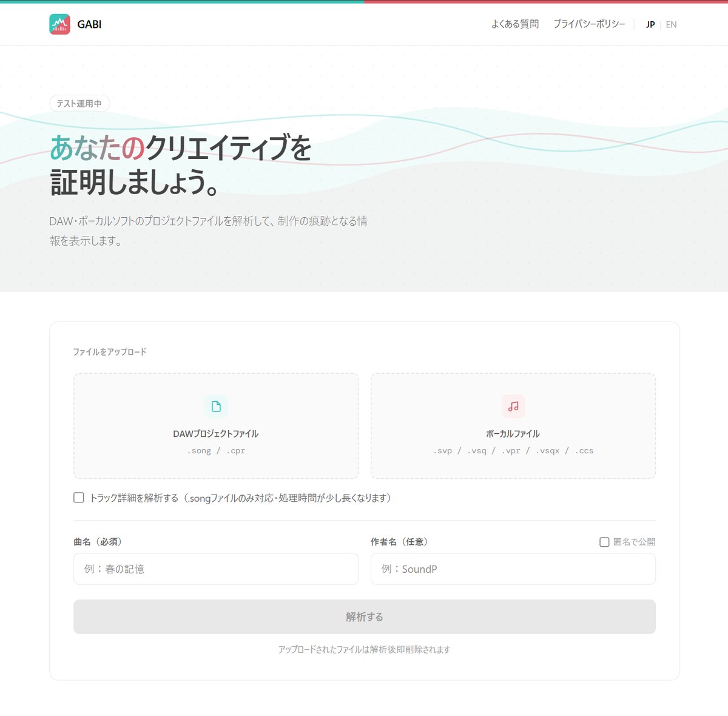The width and height of the screenshot is (728, 716).
Task: Open the プライバシーポリシー link
Action: coord(589,24)
